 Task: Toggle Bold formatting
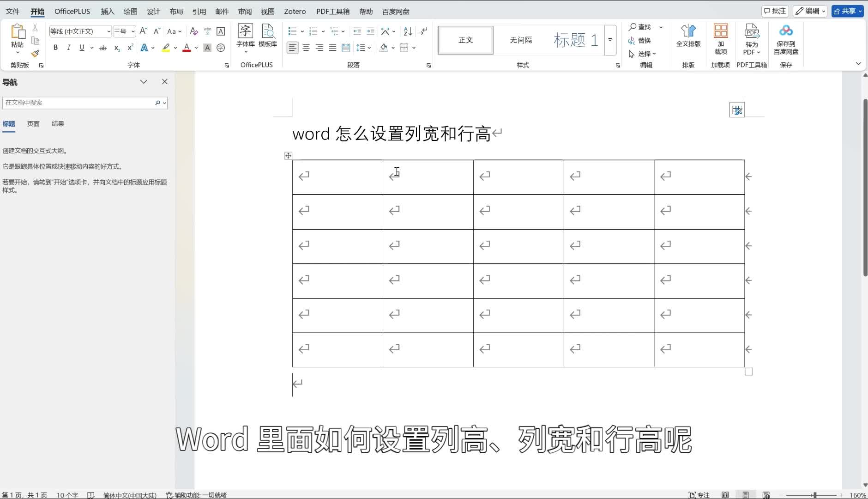tap(55, 48)
